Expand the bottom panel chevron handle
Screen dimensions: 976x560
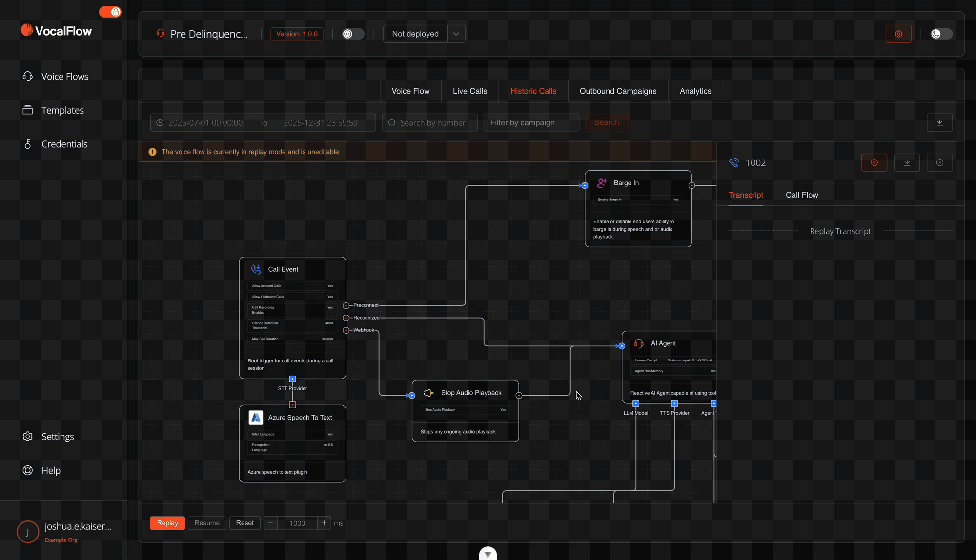(488, 554)
